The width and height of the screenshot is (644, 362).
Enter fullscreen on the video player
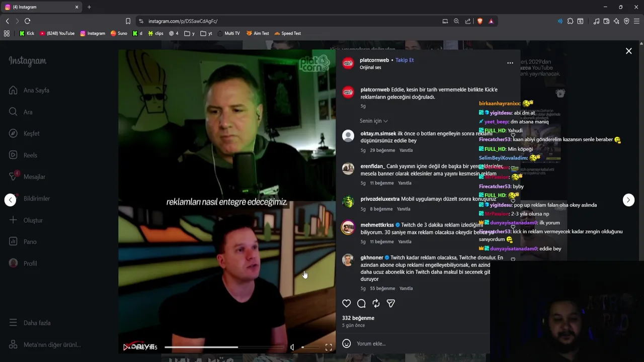pyautogui.click(x=329, y=347)
